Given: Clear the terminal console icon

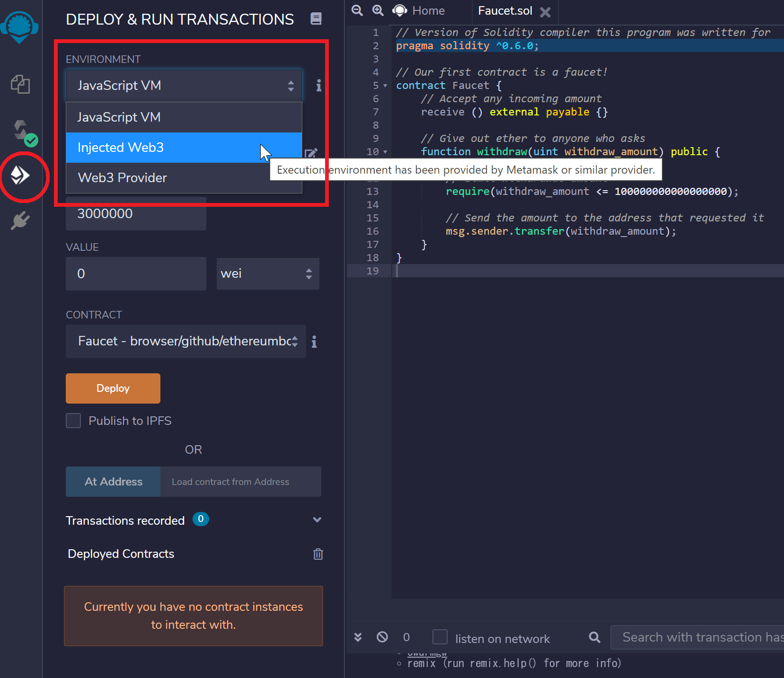Looking at the screenshot, I should click(x=382, y=637).
